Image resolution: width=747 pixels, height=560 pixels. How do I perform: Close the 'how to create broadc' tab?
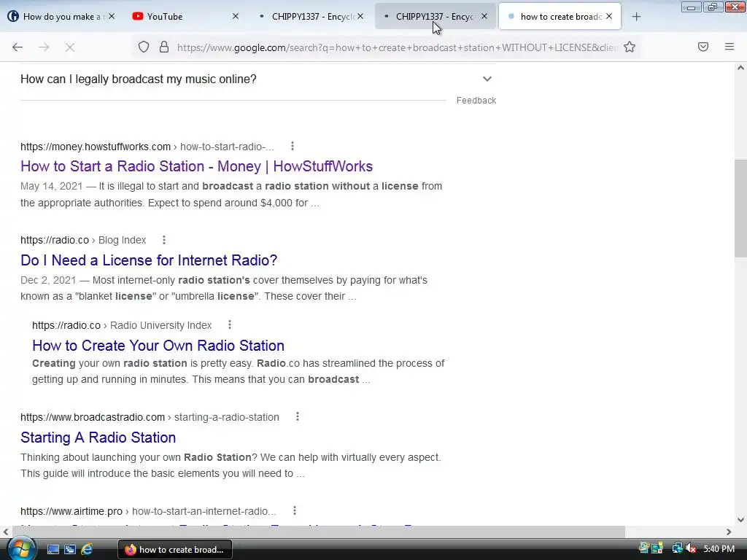pyautogui.click(x=609, y=16)
